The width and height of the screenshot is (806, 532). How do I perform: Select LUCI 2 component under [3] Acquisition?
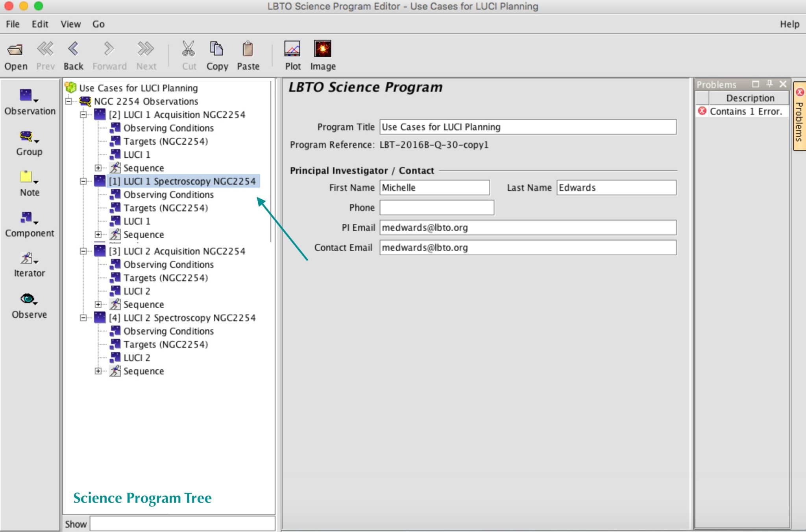tap(137, 291)
